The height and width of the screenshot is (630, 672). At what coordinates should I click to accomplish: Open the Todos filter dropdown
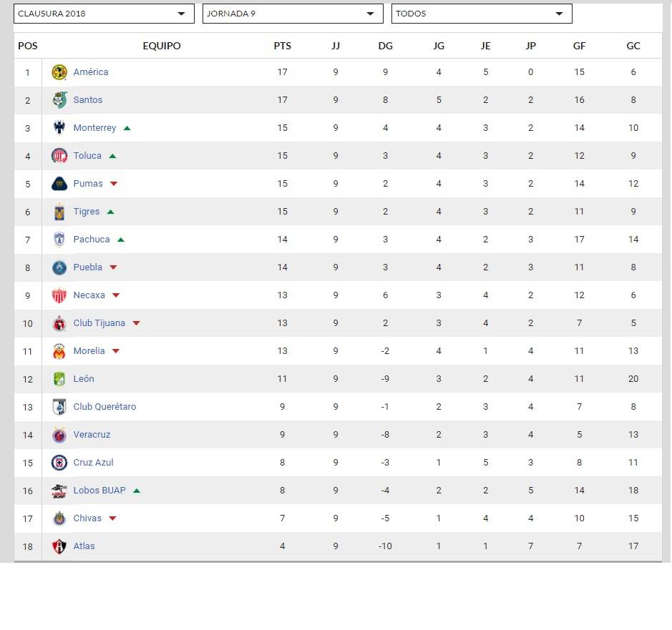pos(482,14)
